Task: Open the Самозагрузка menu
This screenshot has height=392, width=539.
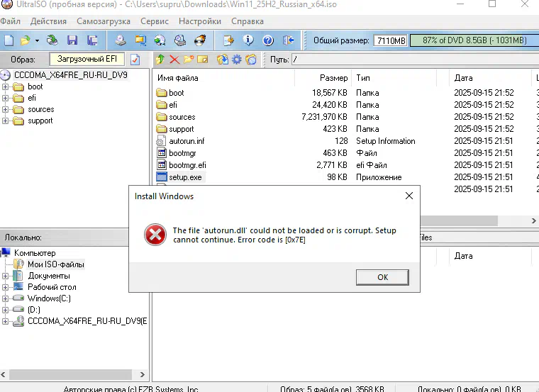Action: pyautogui.click(x=103, y=21)
